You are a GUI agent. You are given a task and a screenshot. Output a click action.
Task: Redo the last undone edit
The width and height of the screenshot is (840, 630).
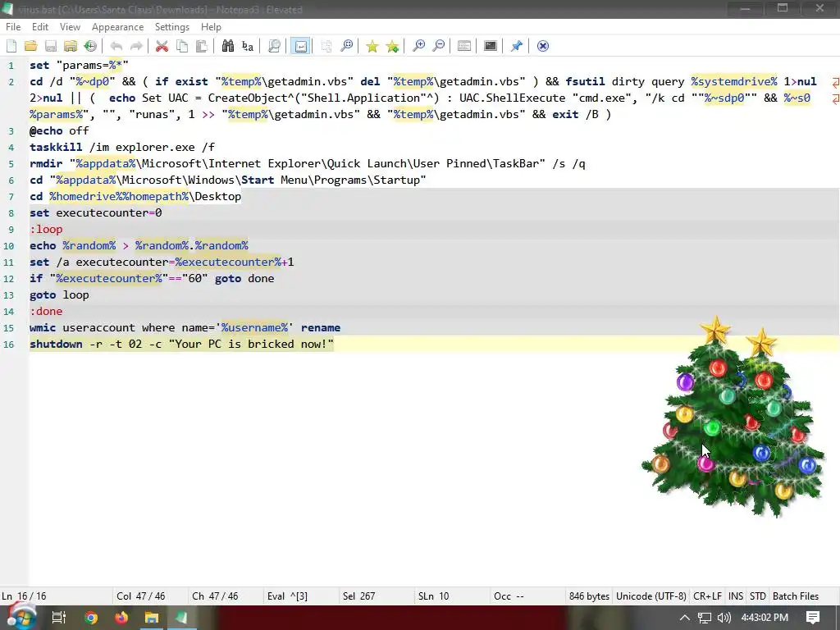(x=136, y=46)
